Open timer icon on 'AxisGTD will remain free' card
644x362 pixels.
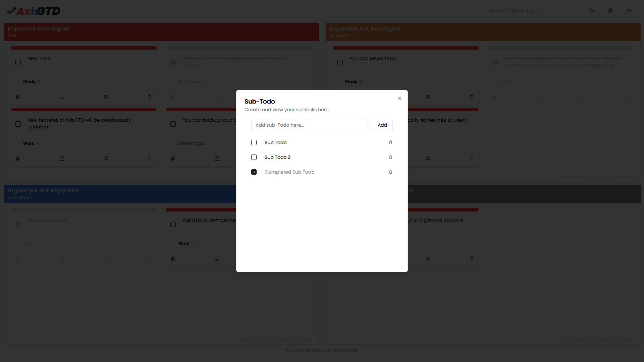pyautogui.click(x=173, y=258)
